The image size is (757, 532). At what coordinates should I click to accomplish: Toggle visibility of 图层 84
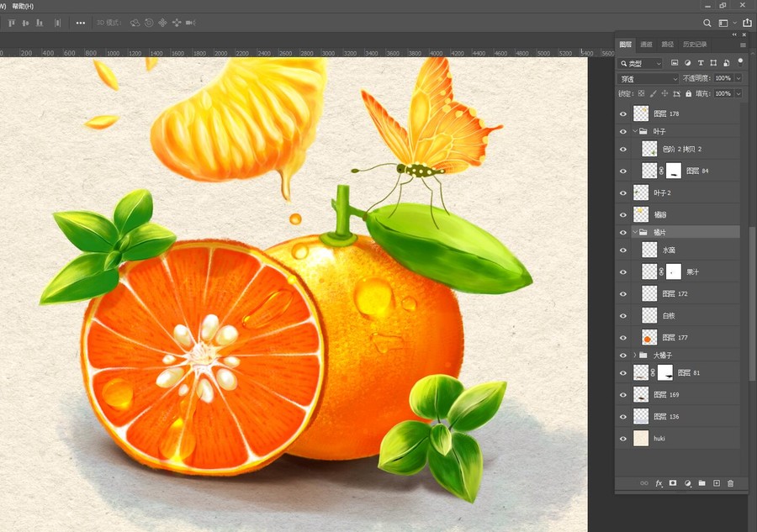pos(623,171)
